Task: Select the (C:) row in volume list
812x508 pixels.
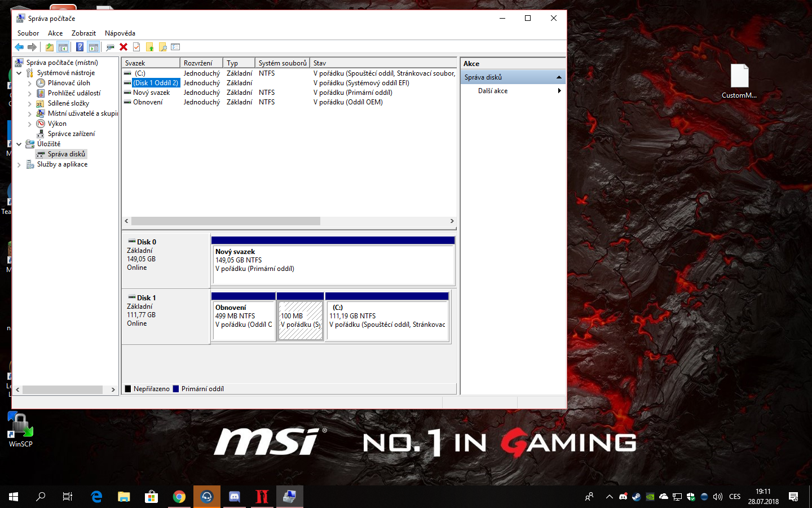Action: (289, 73)
